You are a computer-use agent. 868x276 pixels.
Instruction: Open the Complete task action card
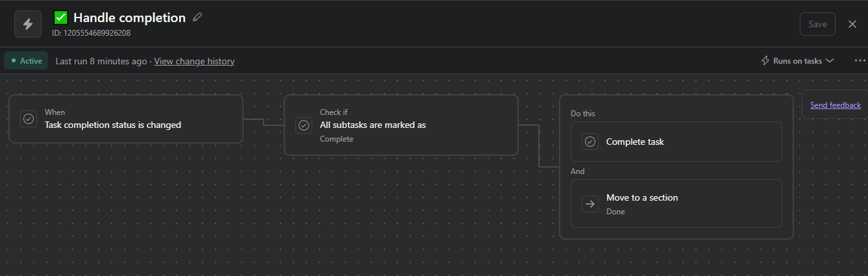(676, 142)
